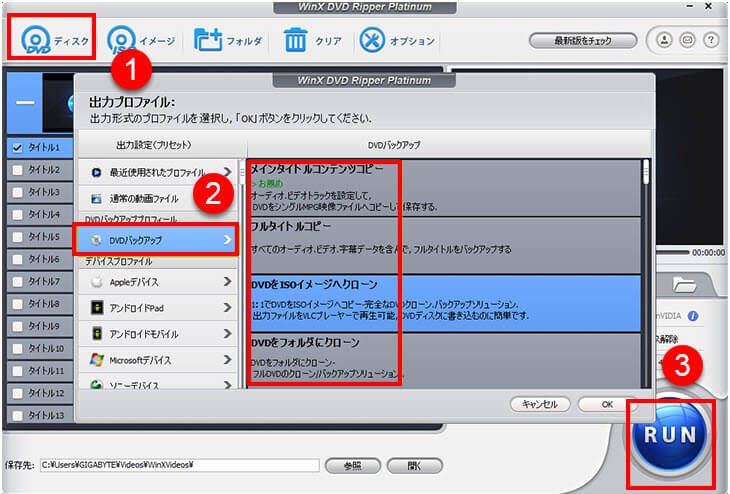Viewport: 730px width, 494px height.
Task: Check the タイトル4 checkbox
Action: 18,215
